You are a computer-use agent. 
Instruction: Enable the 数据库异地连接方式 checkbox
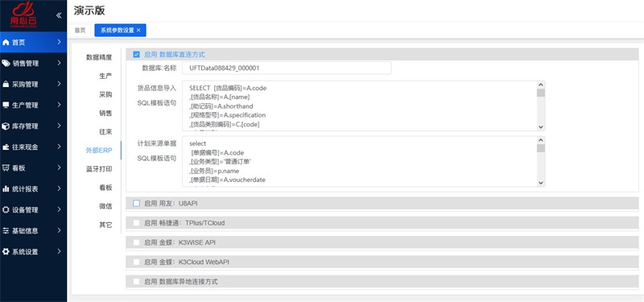(136, 281)
